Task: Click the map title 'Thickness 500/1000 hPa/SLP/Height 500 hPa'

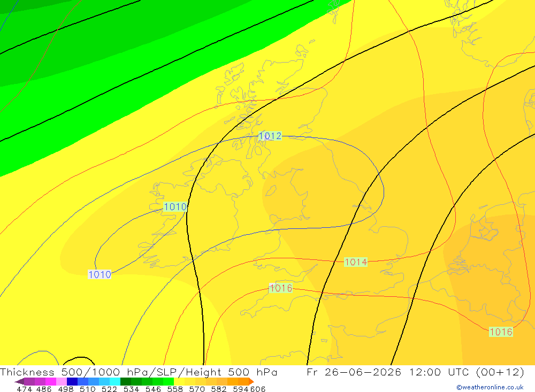Action: pos(139,372)
